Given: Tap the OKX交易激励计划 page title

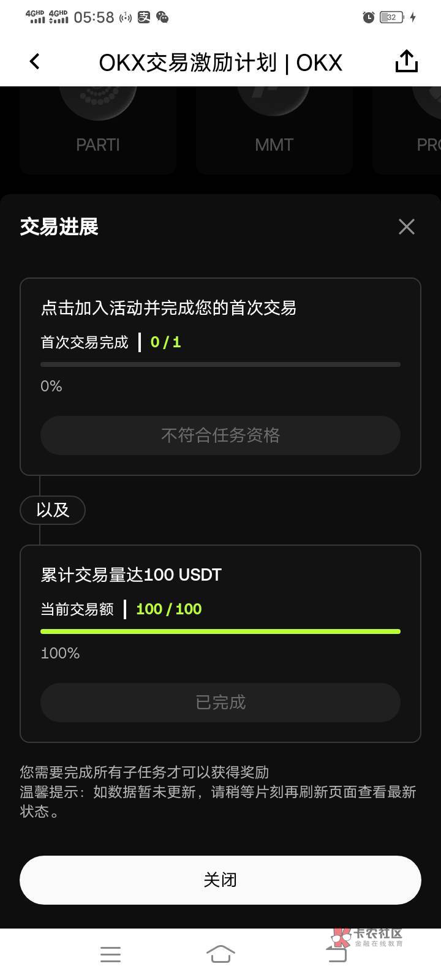Looking at the screenshot, I should coord(221,62).
